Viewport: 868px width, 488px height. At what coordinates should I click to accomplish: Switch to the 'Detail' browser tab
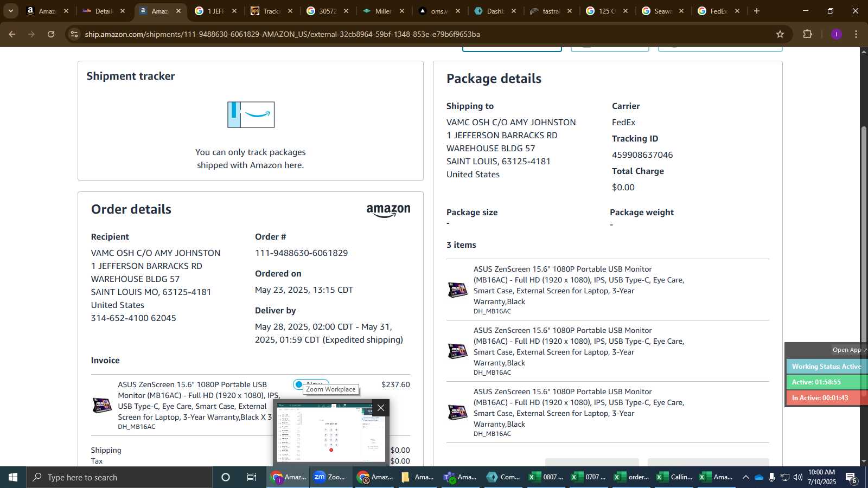(104, 11)
